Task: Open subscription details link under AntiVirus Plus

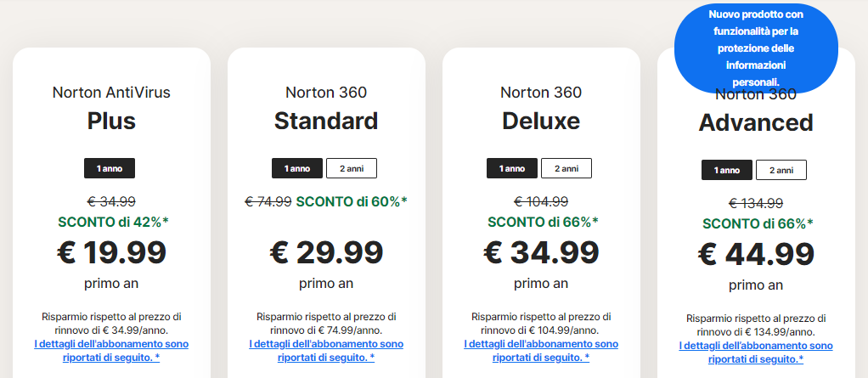Action: tap(111, 350)
